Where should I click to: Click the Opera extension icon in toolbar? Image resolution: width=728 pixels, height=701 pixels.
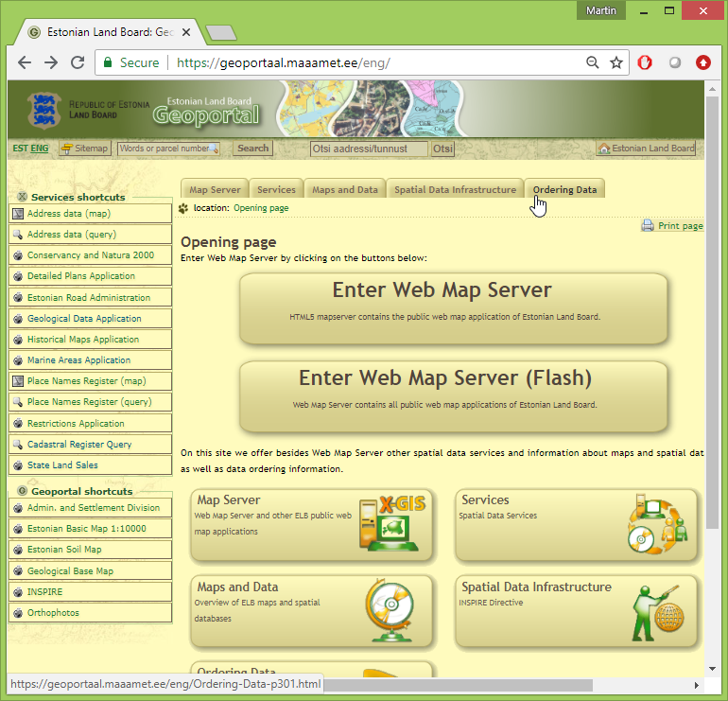(645, 62)
